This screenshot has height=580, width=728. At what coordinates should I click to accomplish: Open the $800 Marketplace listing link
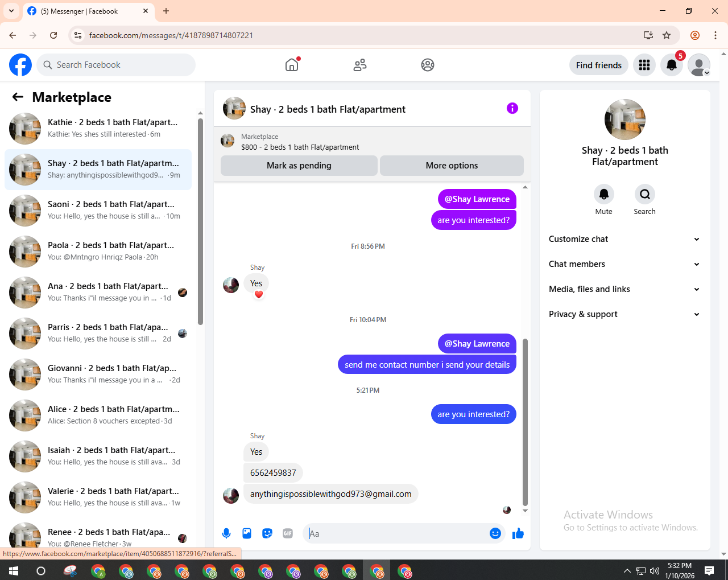point(300,147)
